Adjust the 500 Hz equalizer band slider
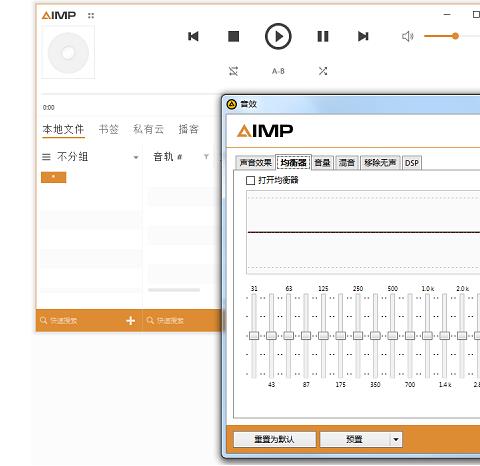This screenshot has height=466, width=480. [x=393, y=335]
